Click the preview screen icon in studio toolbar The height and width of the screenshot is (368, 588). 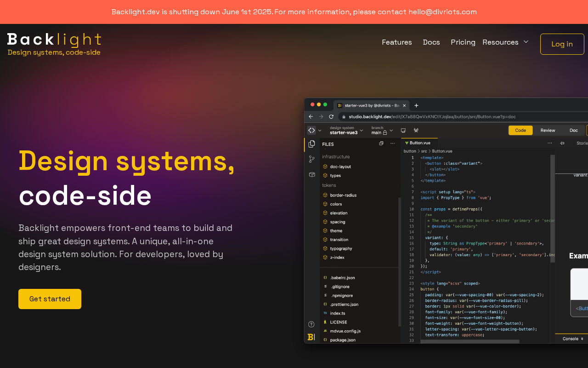point(403,131)
